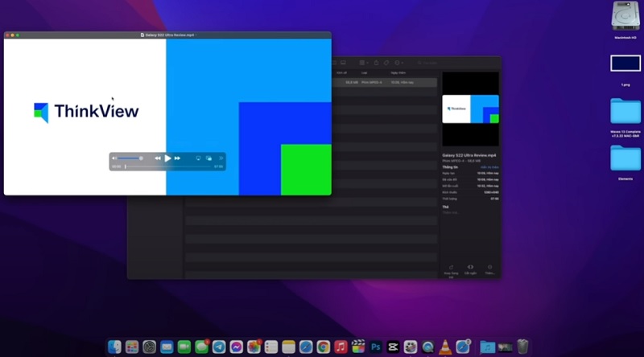Expand more options chevrons in player controls
Screen dimensions: 644x357
(221, 158)
